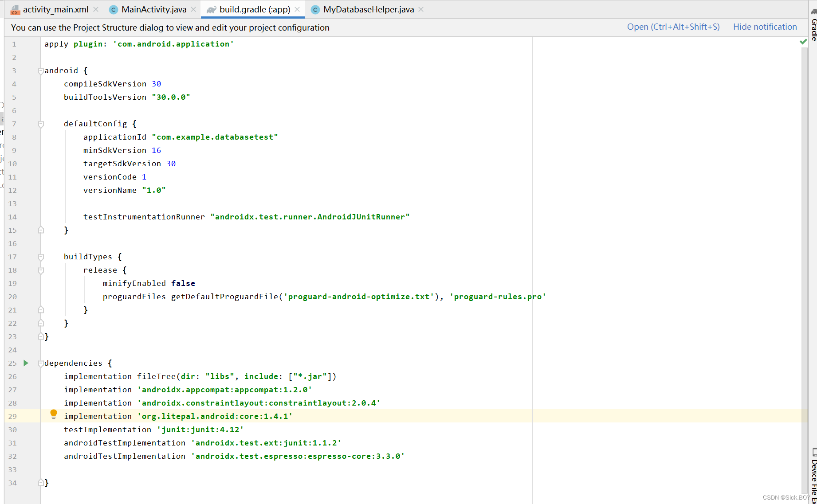
Task: Click the appcompat:1.2.0 dependency string
Action: click(224, 390)
